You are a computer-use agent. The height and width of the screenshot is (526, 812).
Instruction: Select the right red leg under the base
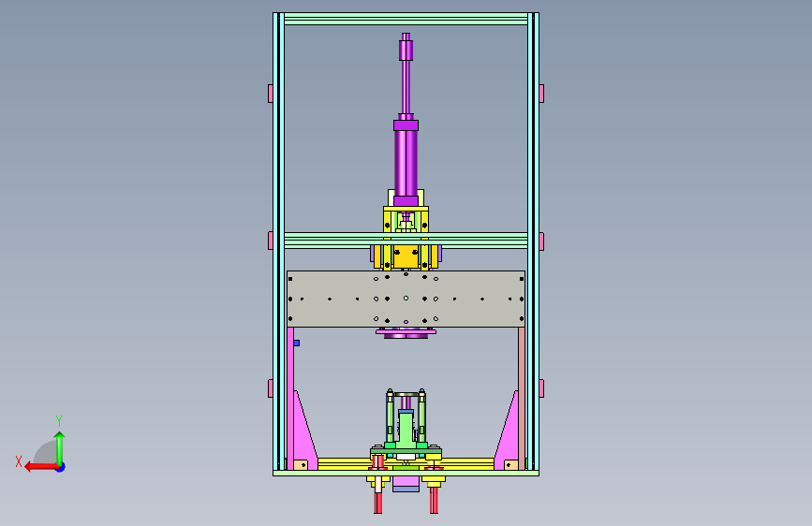(x=434, y=501)
